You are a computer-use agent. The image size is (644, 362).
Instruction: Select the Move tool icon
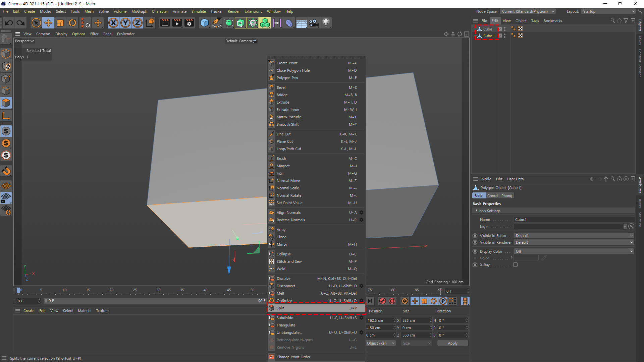click(48, 23)
